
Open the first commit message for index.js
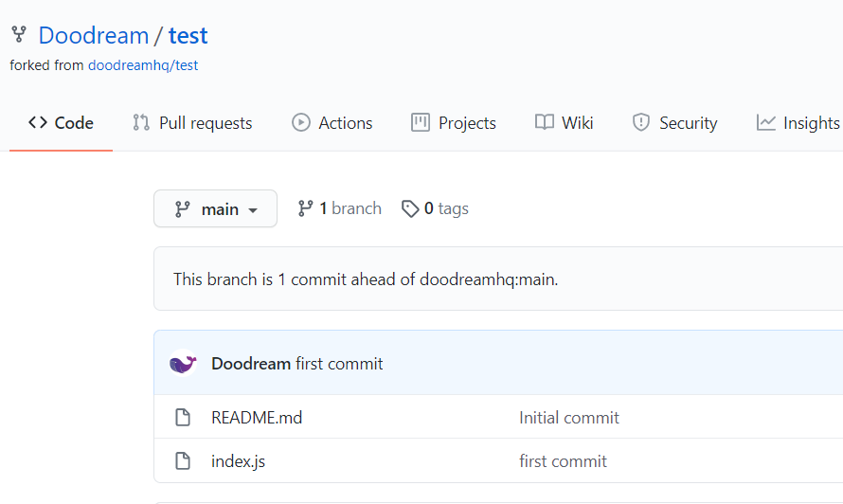563,461
